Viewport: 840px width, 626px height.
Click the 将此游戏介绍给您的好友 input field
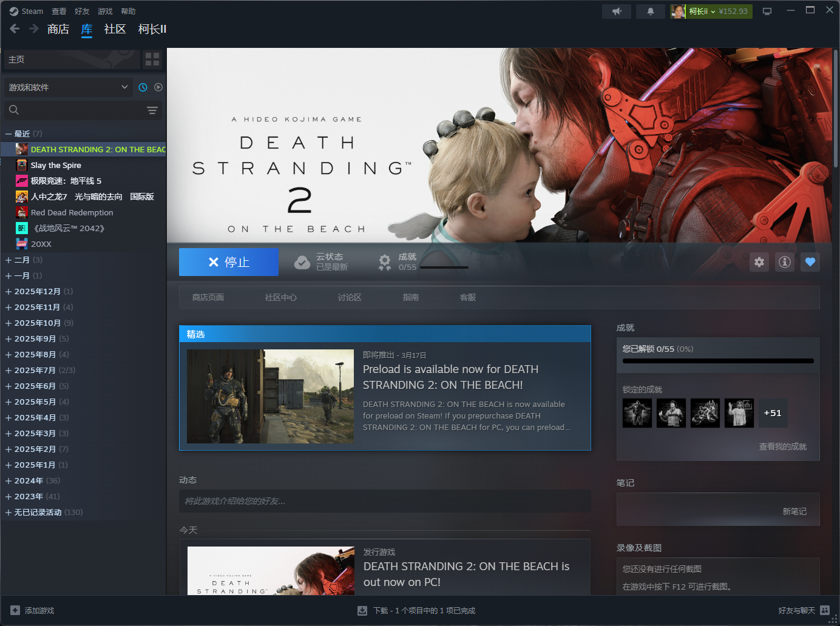point(385,501)
